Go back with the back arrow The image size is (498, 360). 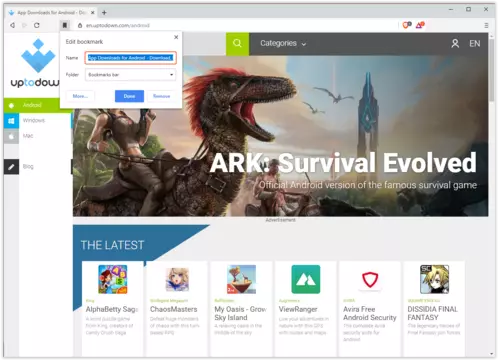(x=12, y=25)
